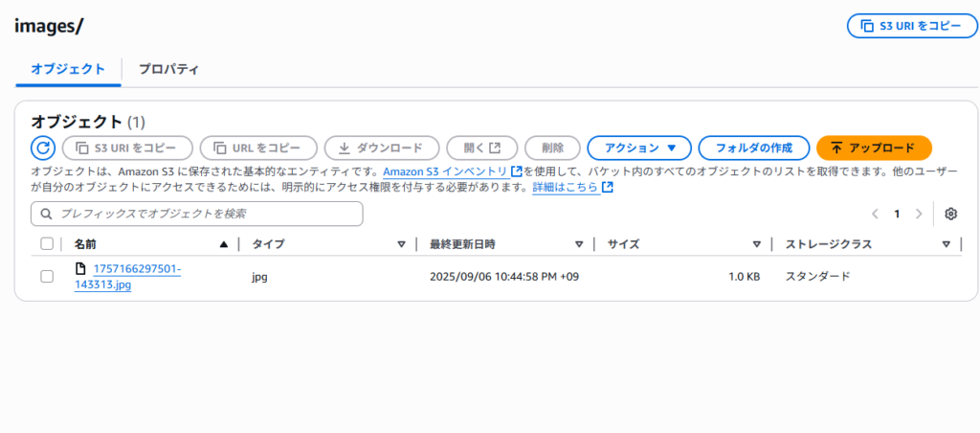
Task: Click the フォルダの作成 button
Action: (x=754, y=148)
